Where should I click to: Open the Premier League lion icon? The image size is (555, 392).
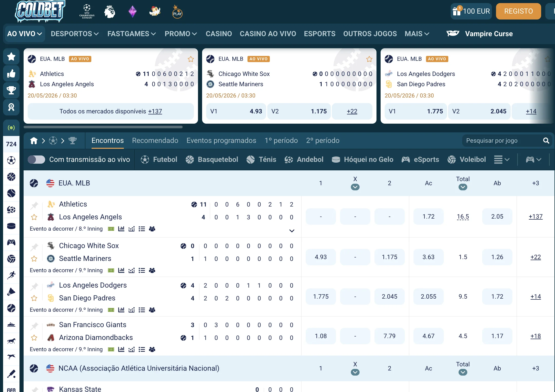[x=110, y=12]
